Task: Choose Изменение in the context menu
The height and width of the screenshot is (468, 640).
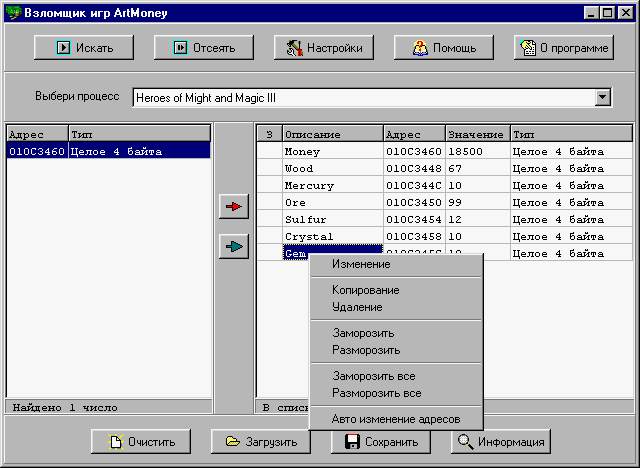Action: [x=361, y=264]
